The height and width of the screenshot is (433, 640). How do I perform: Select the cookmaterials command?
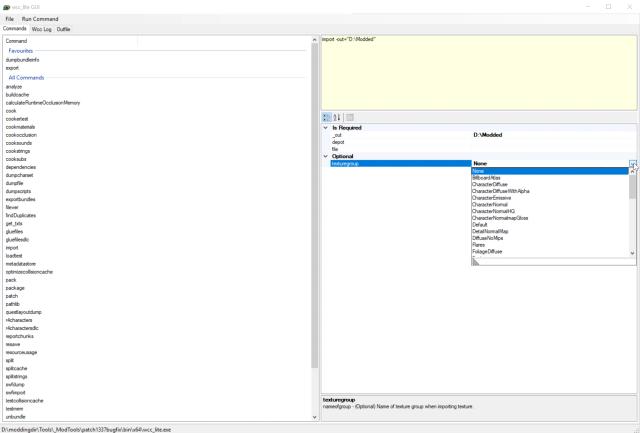point(20,127)
